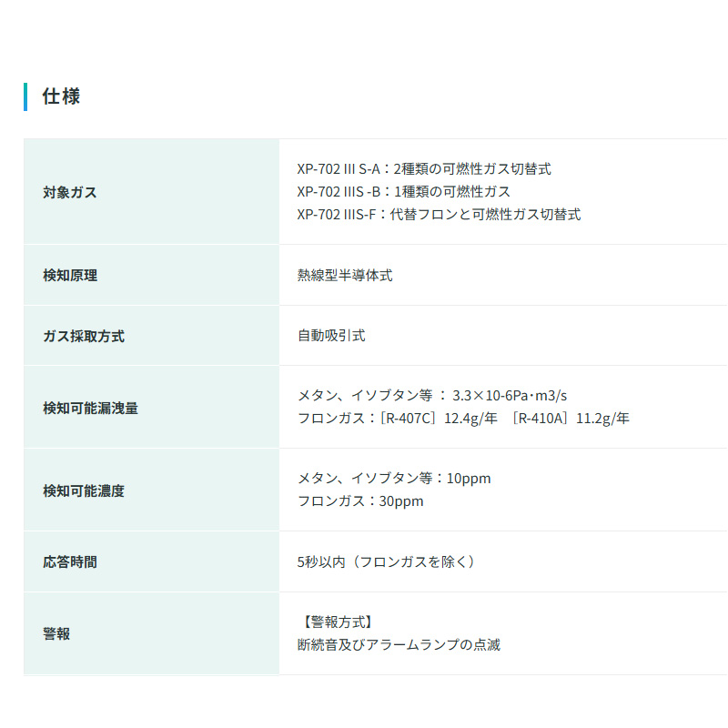
Task: Select the フロンガス：30ppm line
Action: pyautogui.click(x=360, y=501)
